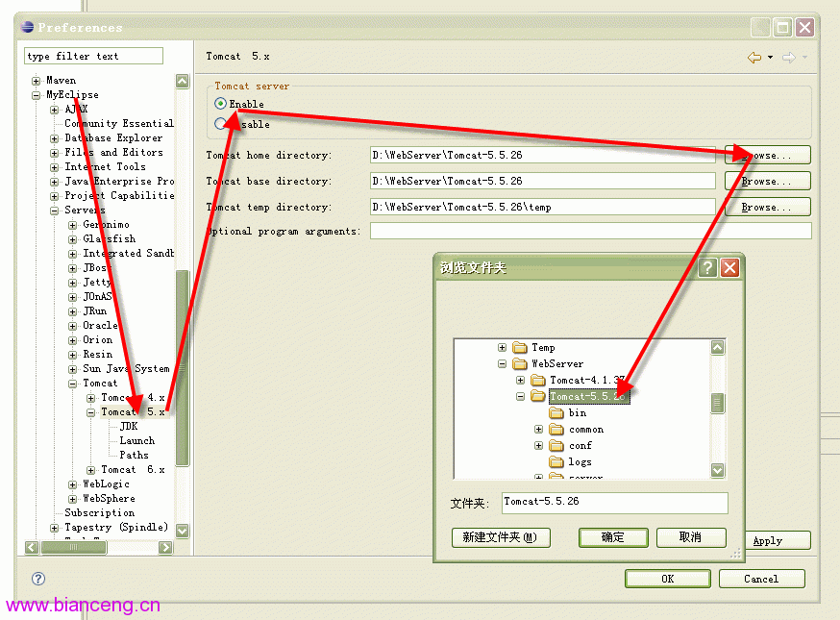This screenshot has width=840, height=620.
Task: Click the 确定 confirm button
Action: 613,537
